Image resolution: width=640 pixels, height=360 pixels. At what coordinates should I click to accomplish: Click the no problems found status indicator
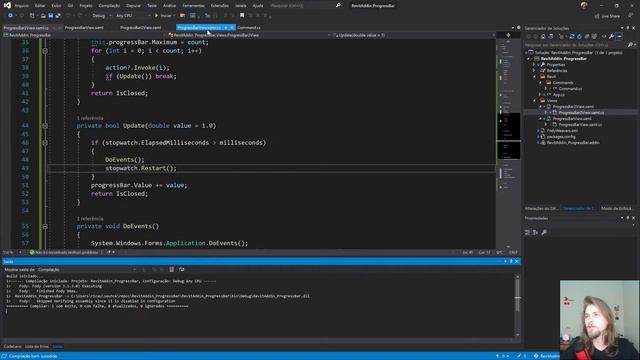click(x=64, y=253)
